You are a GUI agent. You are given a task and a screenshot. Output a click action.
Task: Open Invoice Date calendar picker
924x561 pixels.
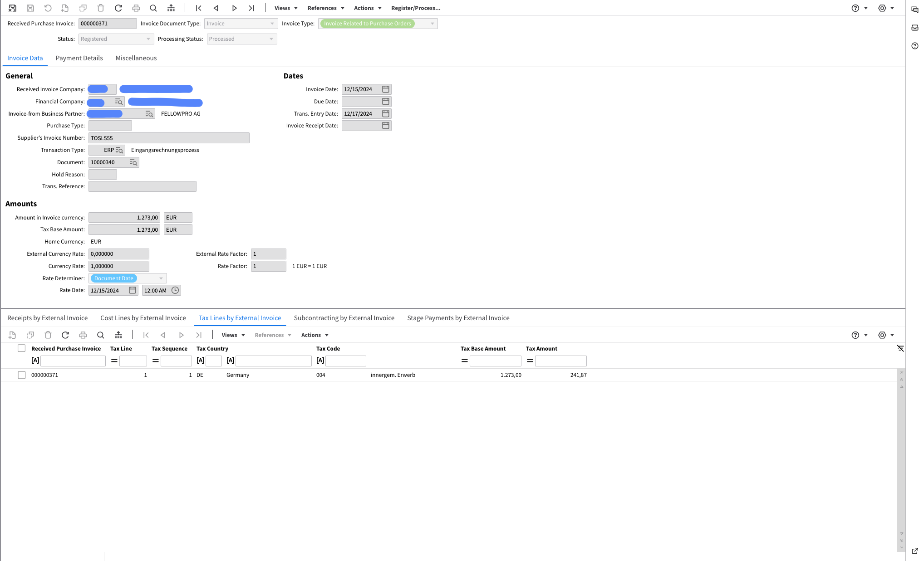click(386, 89)
